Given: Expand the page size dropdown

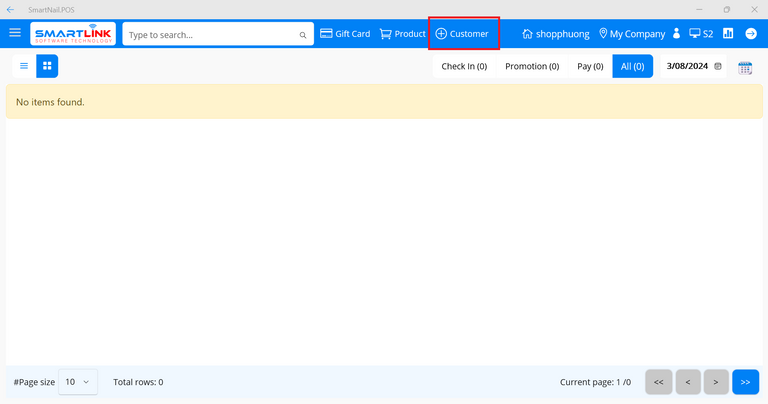Looking at the screenshot, I should [x=78, y=382].
